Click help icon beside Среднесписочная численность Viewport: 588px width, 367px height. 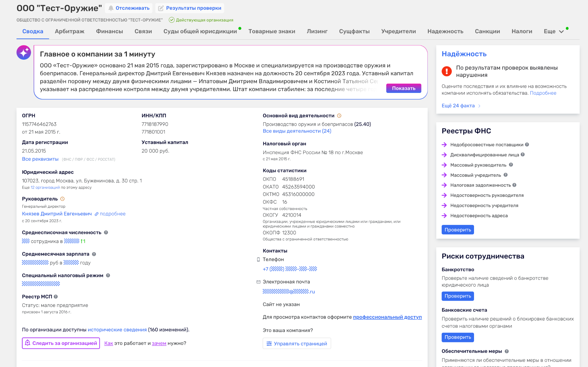(106, 232)
